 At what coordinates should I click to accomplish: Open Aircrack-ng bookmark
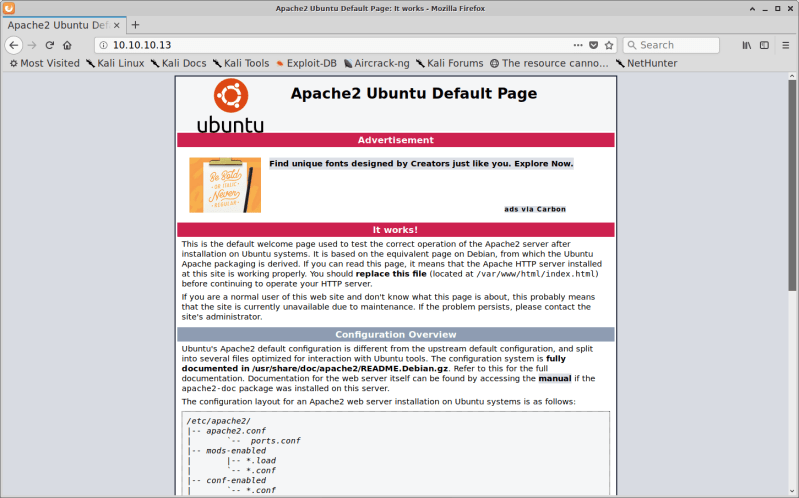(x=377, y=63)
